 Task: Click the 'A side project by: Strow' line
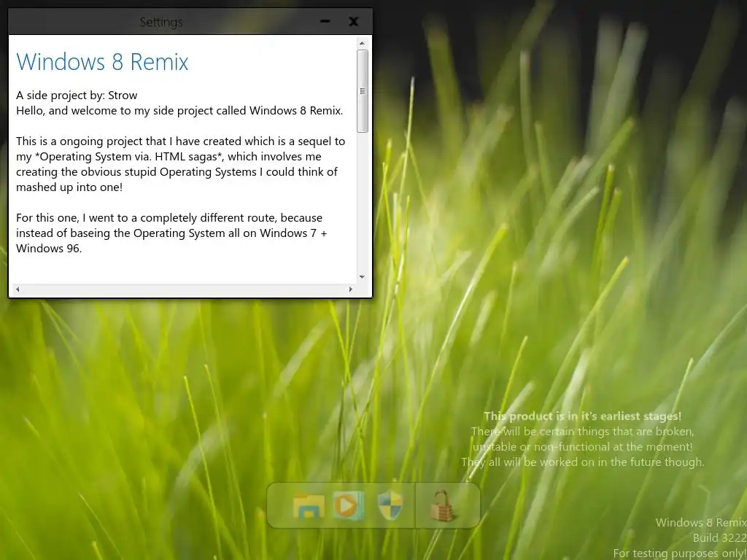pyautogui.click(x=77, y=96)
